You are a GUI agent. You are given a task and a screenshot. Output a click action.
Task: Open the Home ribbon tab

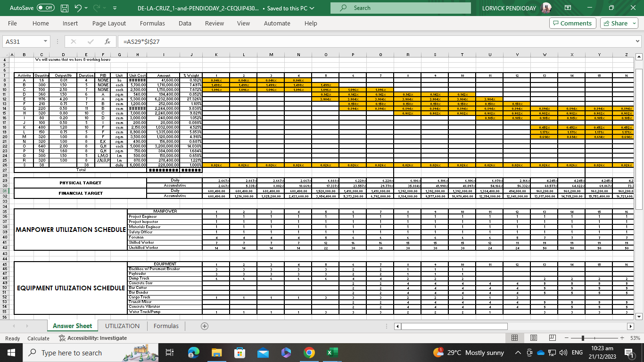coord(41,23)
